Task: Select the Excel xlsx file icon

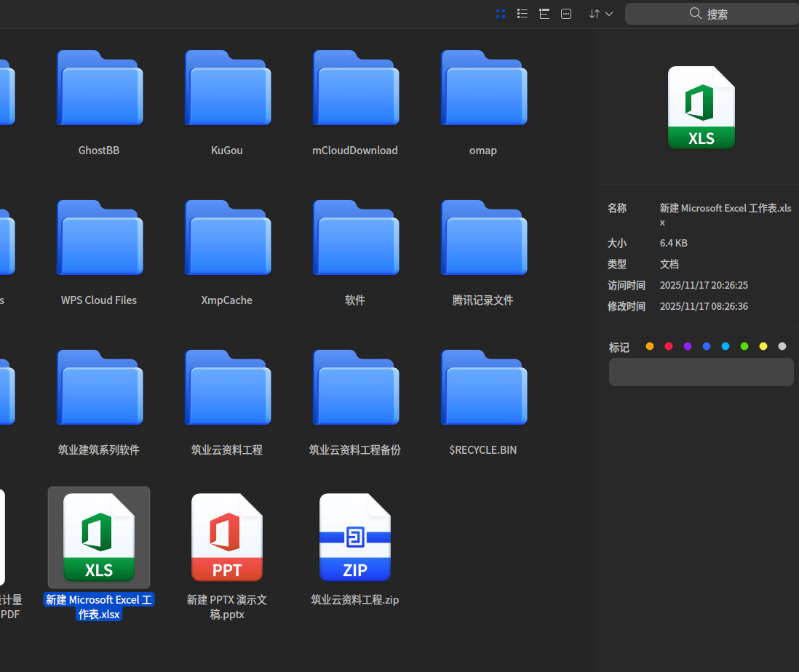Action: coord(99,537)
